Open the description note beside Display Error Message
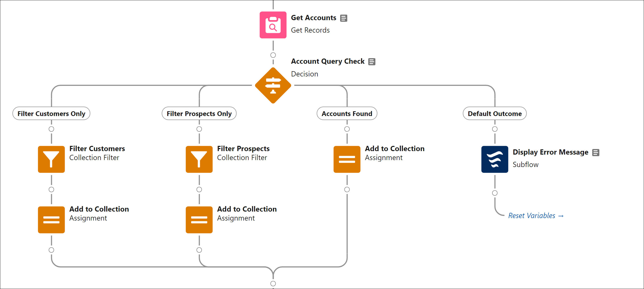This screenshot has height=289, width=644. pos(595,153)
